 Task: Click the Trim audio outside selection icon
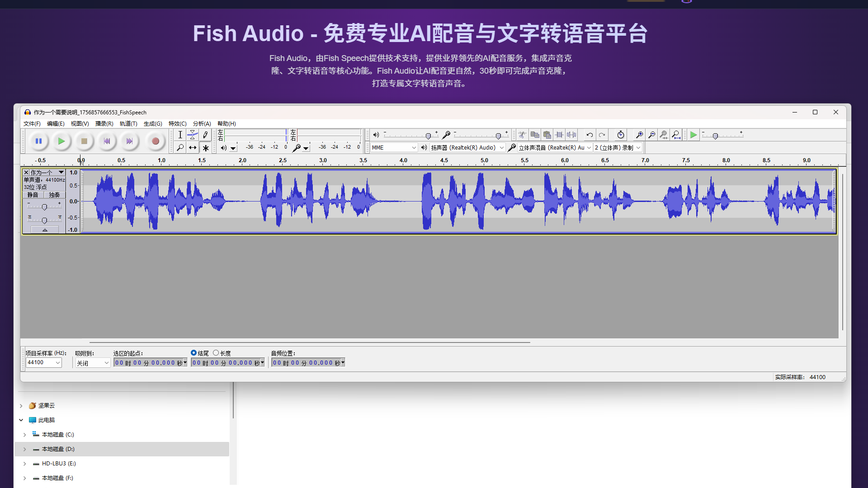tap(559, 135)
